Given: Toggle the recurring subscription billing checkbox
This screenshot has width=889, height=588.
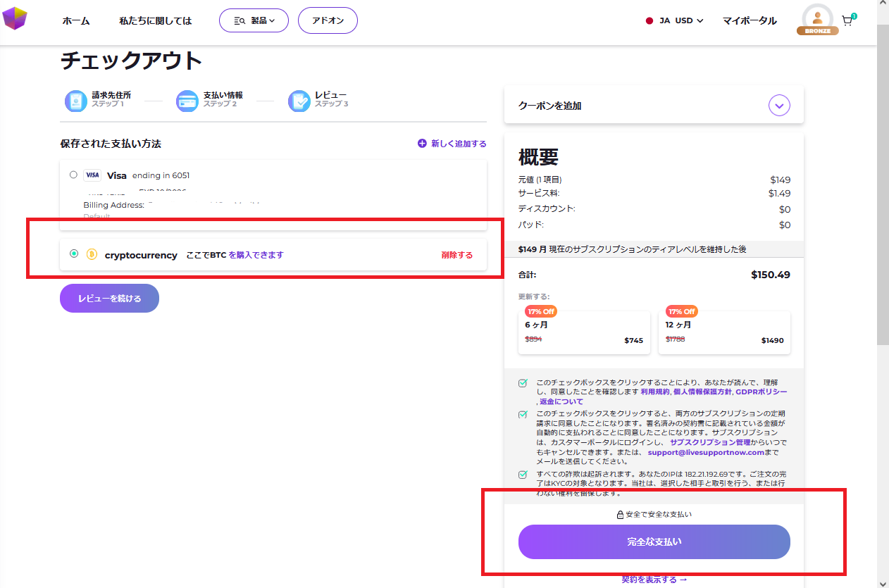Looking at the screenshot, I should [x=523, y=414].
